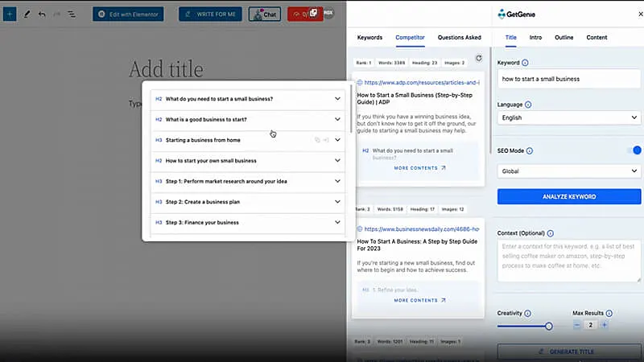Click the undo arrow icon
This screenshot has width=644, height=362.
click(42, 14)
